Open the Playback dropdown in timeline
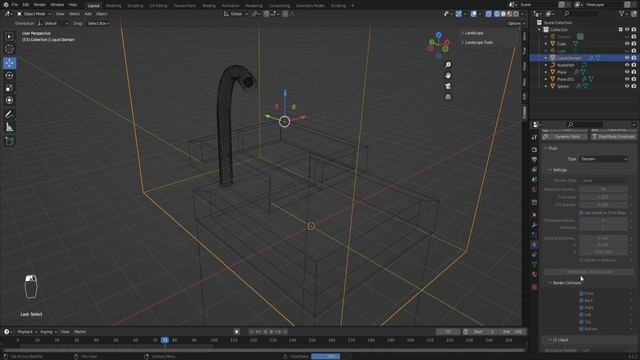The height and width of the screenshot is (360, 640). 27,332
